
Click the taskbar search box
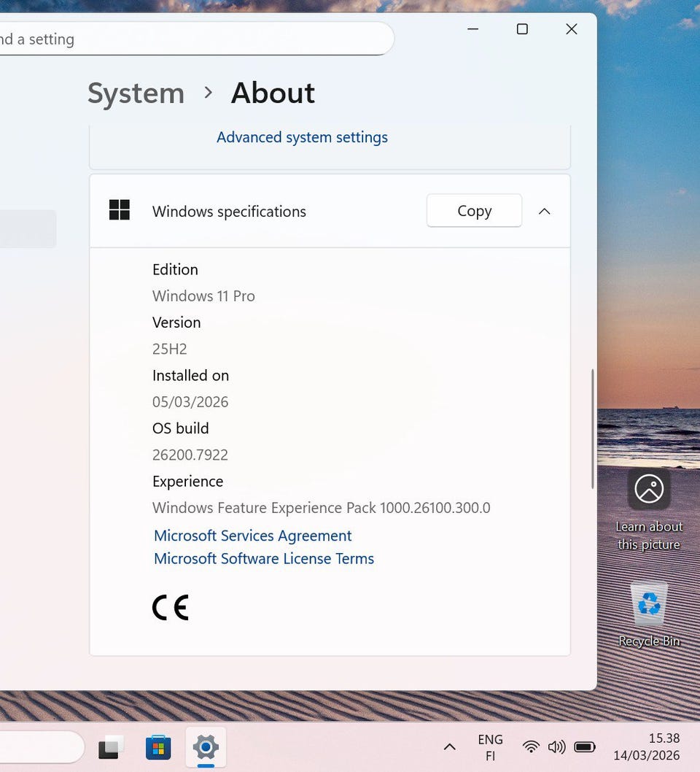(42, 747)
